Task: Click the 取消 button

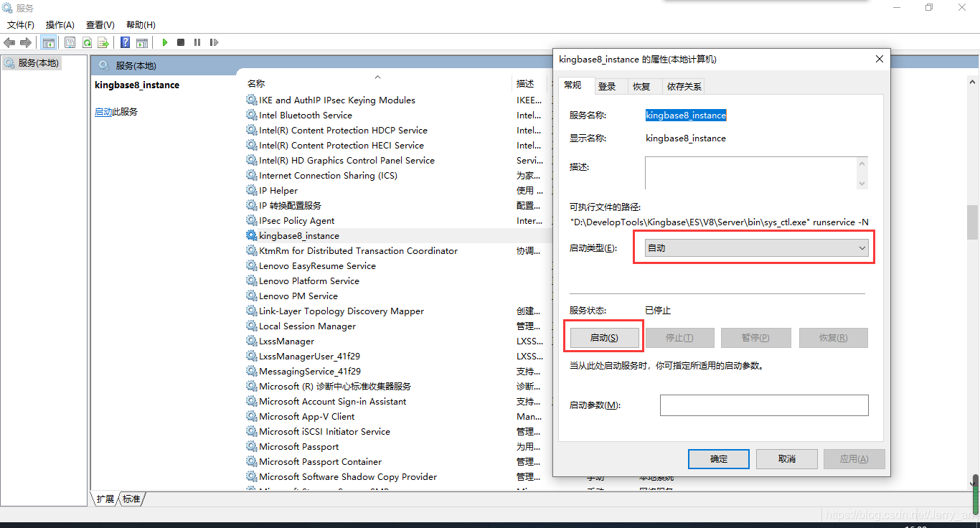Action: (787, 459)
